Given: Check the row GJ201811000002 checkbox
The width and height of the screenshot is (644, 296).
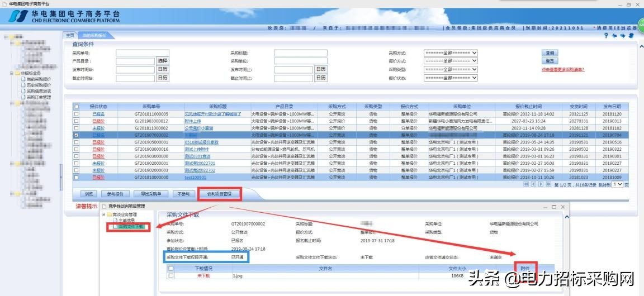Looking at the screenshot, I should 76,128.
